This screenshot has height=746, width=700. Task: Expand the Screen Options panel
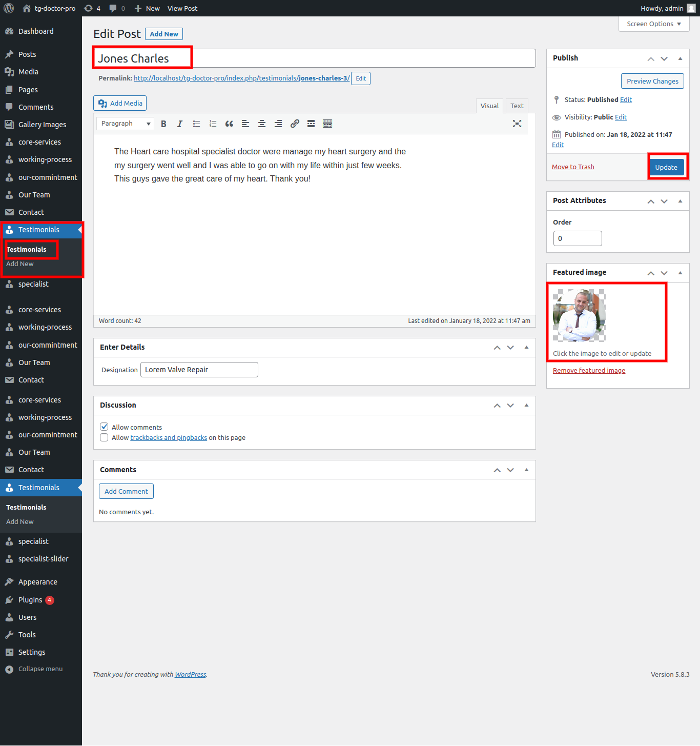click(653, 24)
